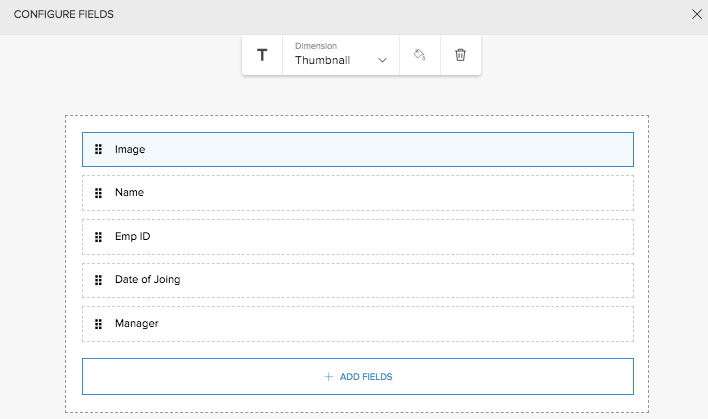
Task: Open the Dimension dropdown
Action: point(341,55)
